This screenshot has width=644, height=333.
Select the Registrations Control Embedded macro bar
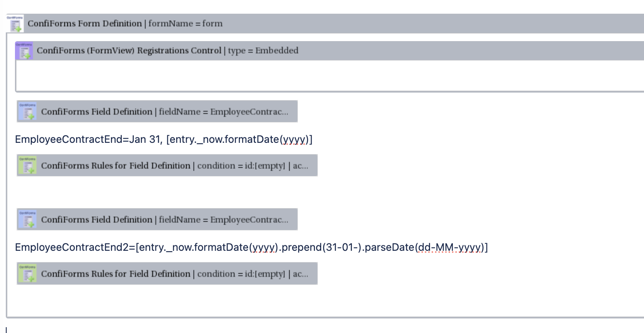pyautogui.click(x=166, y=50)
